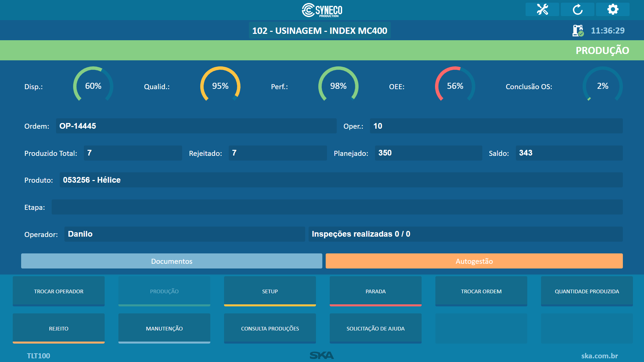Click the Syneco Production logo
Screen dimensions: 644x362
322,10
